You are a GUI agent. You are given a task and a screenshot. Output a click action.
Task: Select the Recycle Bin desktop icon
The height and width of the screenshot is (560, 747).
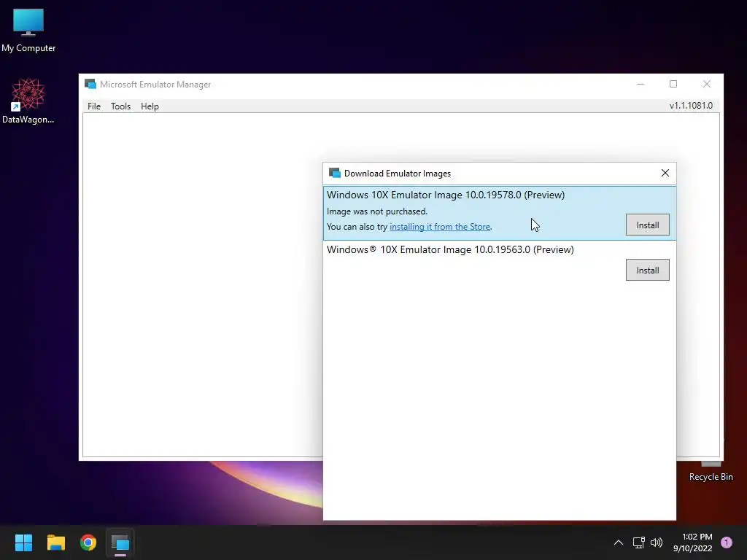(x=711, y=472)
